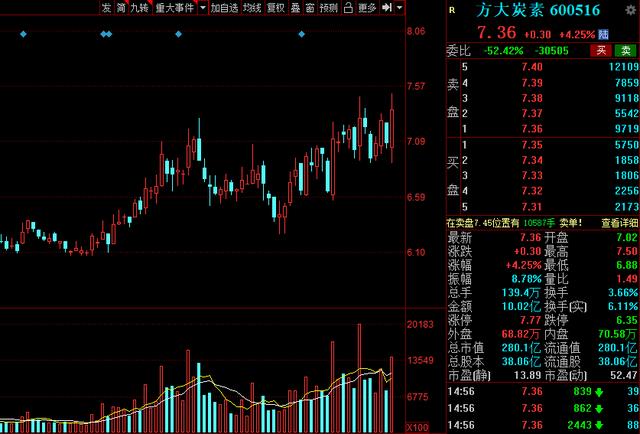
Task: Click the red 买 buy button
Action: tap(601, 51)
